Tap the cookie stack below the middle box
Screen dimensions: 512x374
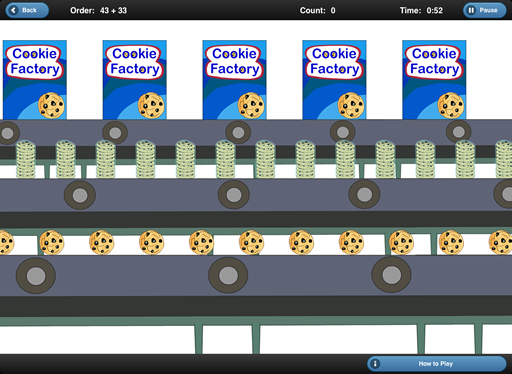pyautogui.click(x=226, y=159)
